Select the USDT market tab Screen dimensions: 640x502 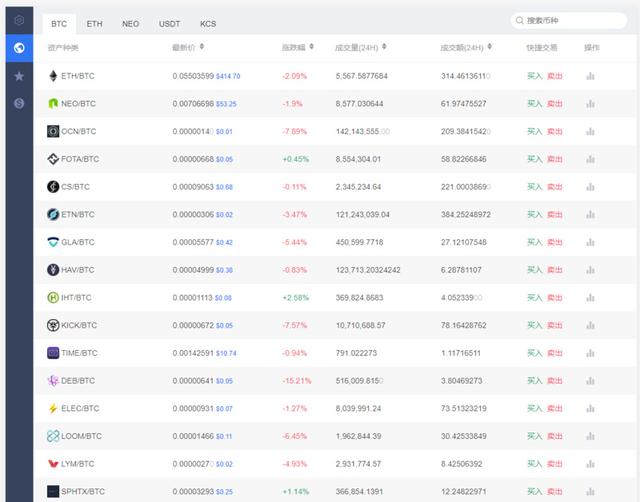[x=168, y=23]
